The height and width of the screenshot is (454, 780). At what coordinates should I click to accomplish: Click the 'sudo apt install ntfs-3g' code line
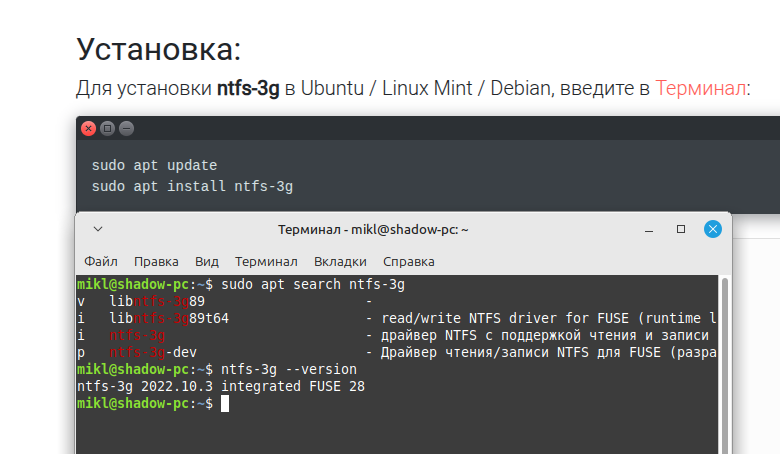tap(192, 186)
